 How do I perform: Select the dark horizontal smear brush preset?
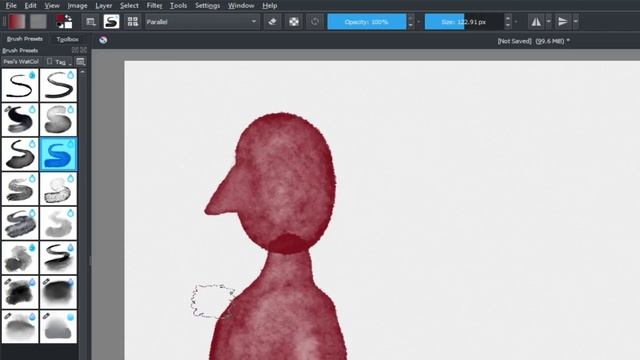[x=58, y=292]
